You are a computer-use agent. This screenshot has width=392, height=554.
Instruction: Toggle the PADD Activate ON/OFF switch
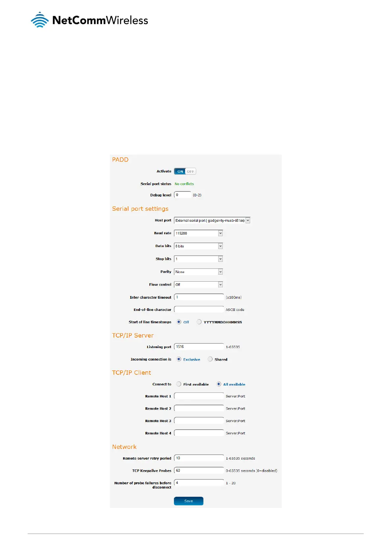(x=185, y=171)
